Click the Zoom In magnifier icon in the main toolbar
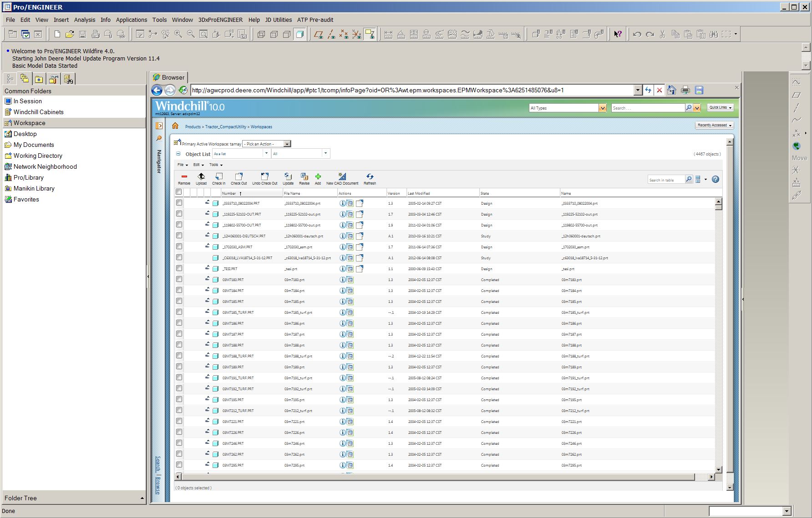Image resolution: width=812 pixels, height=518 pixels. click(x=178, y=34)
